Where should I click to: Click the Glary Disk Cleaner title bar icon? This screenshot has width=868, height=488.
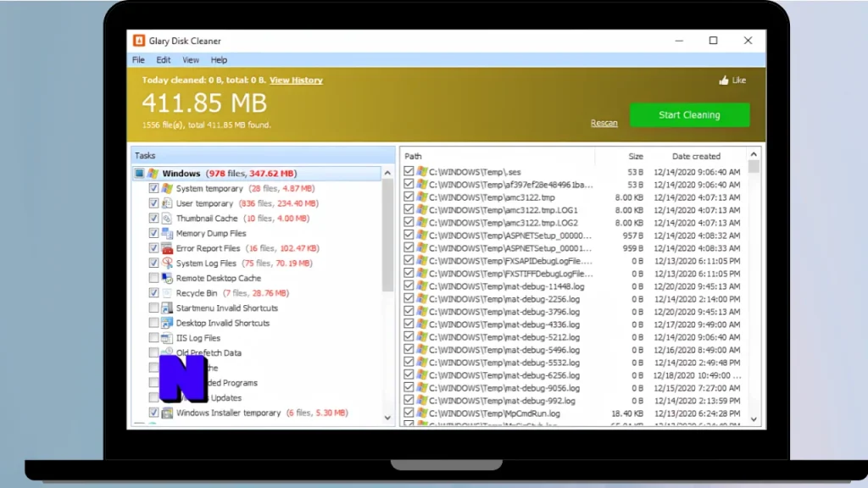tap(139, 41)
